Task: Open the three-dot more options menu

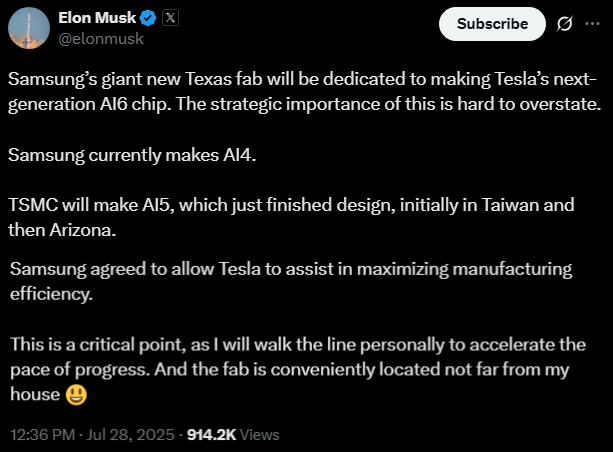Action: pos(592,23)
